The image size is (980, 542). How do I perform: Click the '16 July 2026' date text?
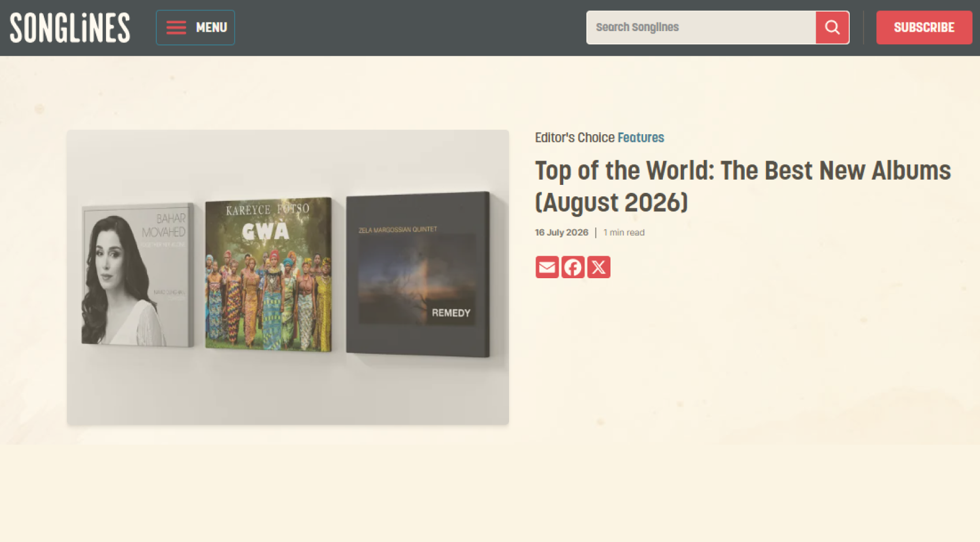[x=561, y=233]
